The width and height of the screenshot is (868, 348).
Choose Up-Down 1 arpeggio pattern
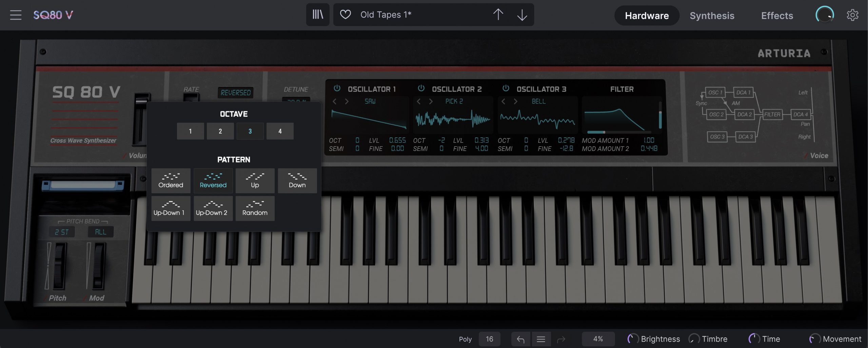[171, 209]
